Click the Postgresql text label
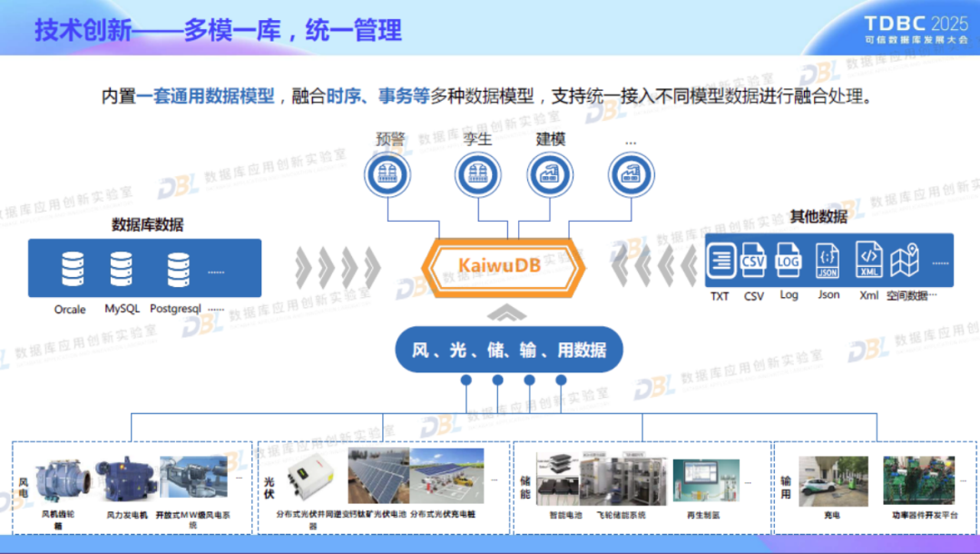 [x=176, y=309]
